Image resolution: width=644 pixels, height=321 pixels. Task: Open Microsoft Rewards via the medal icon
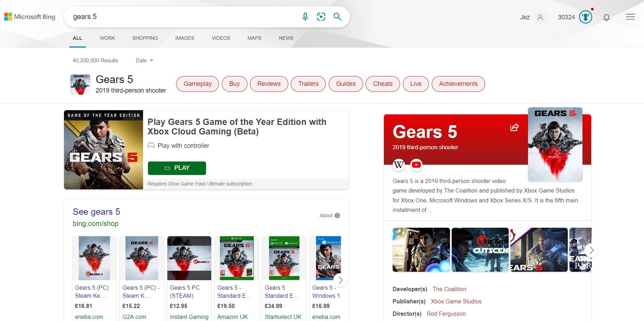[585, 17]
